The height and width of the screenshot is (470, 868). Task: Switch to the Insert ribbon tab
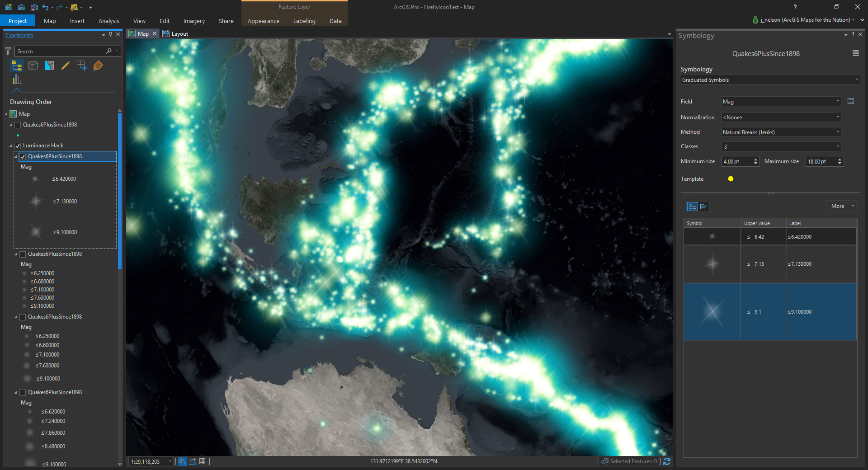point(77,21)
